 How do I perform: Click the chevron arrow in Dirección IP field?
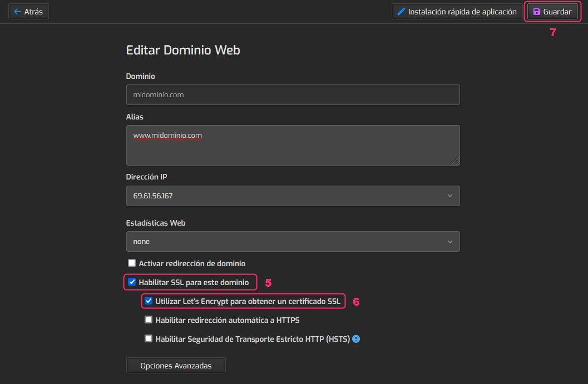449,196
